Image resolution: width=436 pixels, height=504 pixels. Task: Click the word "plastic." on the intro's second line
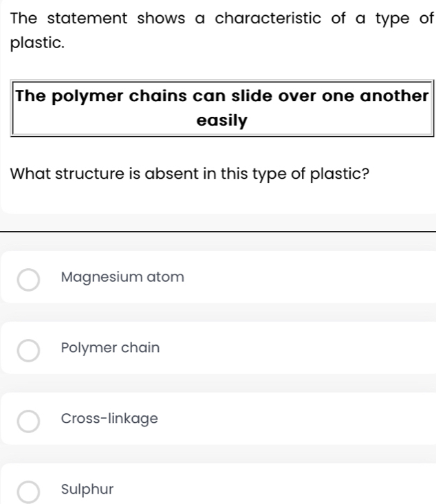coord(39,43)
